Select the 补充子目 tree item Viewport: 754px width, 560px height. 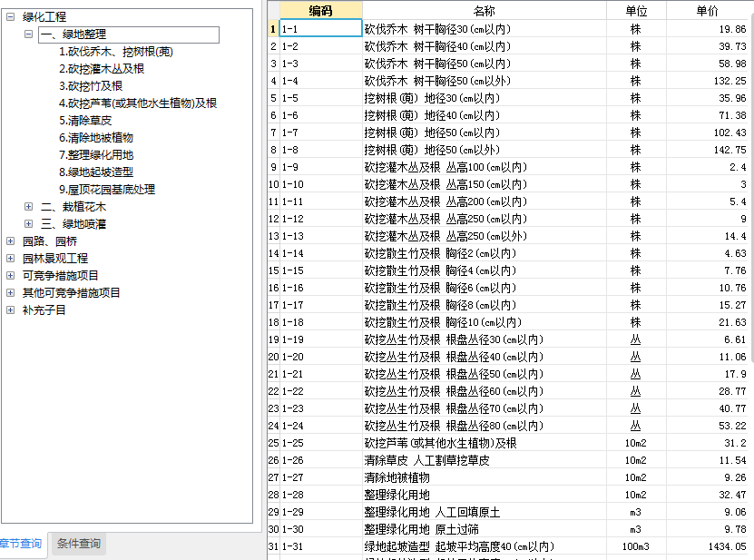[x=44, y=310]
